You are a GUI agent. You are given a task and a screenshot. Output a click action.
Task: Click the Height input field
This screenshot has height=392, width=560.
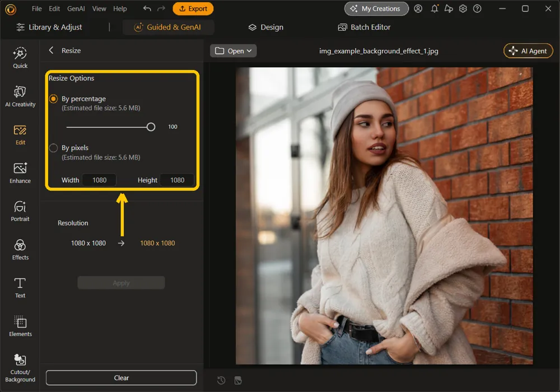pos(177,180)
